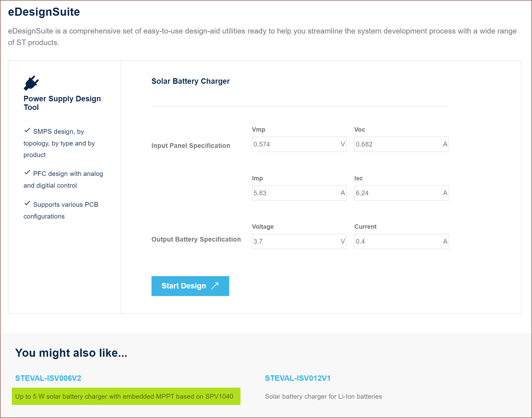This screenshot has width=532, height=418.
Task: Open the STEVAL-ISV012V1 link
Action: tap(298, 378)
